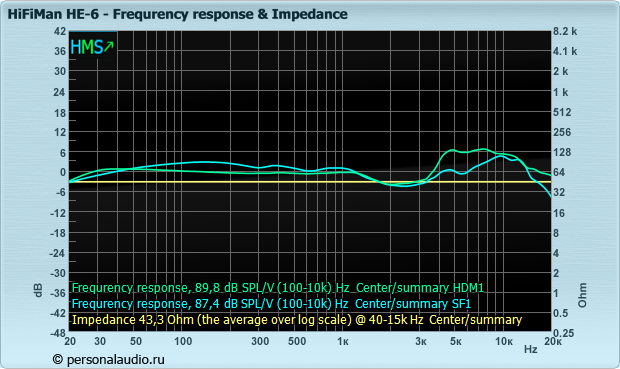
Task: Click the green arrow next to HMS
Action: point(109,46)
